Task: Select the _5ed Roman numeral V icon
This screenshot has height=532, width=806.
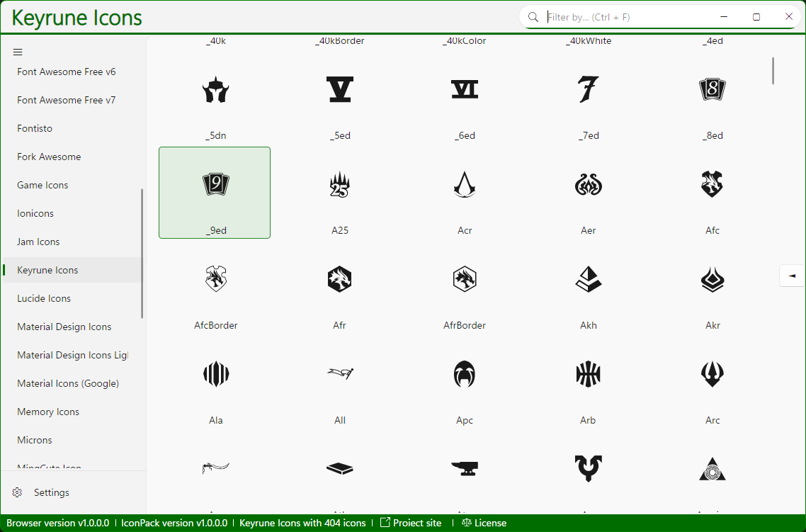Action: [340, 89]
